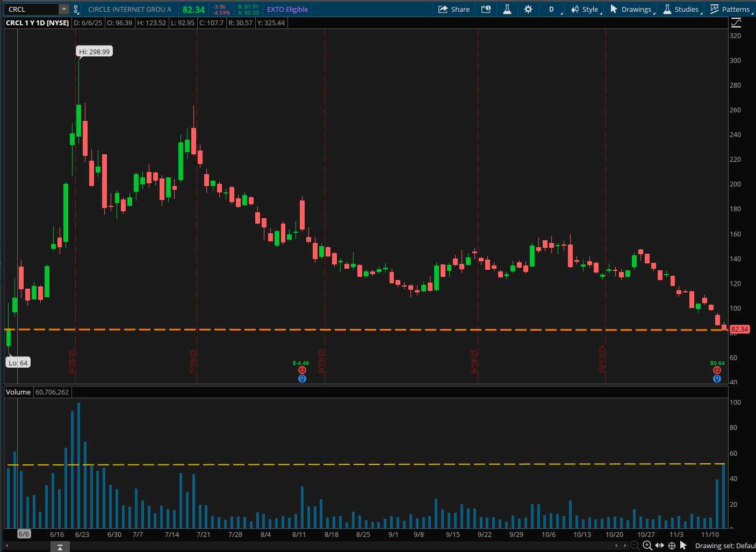756x552 pixels.
Task: Click the price axis scale icon
Action: pos(736,23)
